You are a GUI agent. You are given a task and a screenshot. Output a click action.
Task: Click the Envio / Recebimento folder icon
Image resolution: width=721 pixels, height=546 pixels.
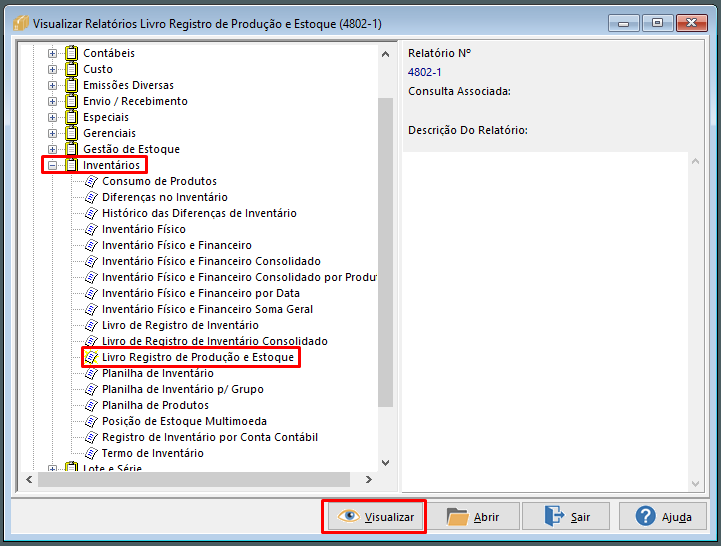pyautogui.click(x=71, y=101)
